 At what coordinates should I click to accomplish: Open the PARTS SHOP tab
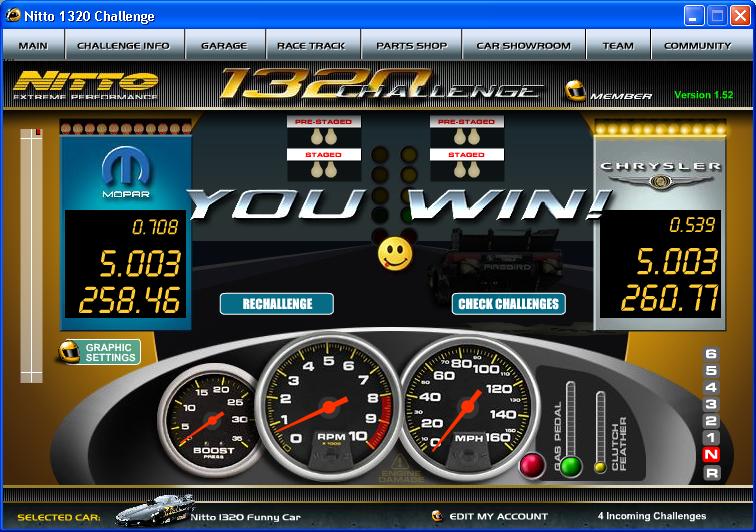point(411,45)
